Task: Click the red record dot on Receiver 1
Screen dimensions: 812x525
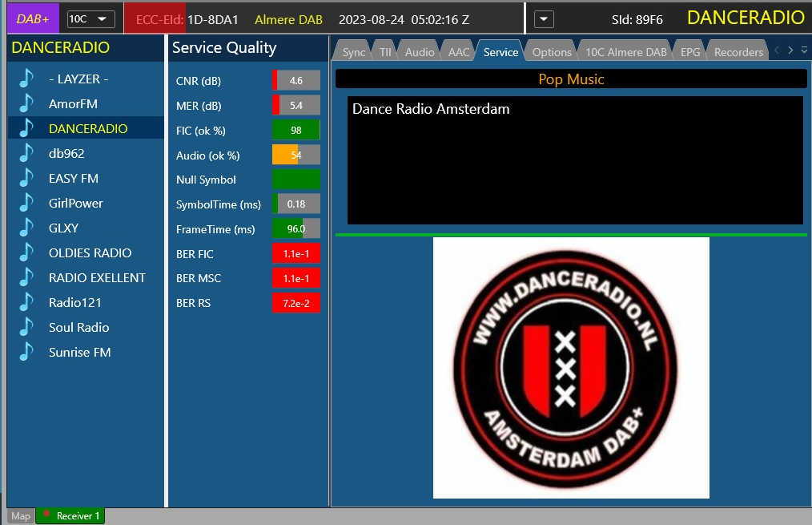Action: coord(46,514)
